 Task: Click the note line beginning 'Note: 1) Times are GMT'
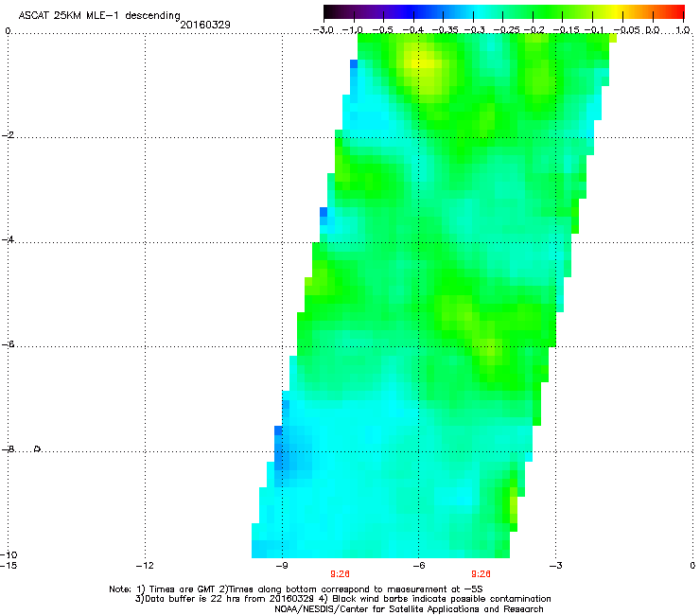pos(296,589)
